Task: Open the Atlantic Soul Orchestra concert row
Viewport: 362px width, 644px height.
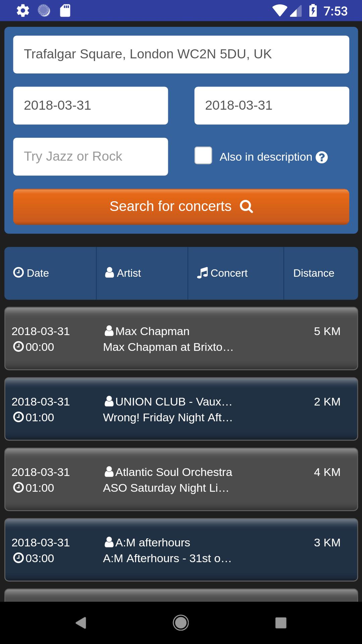Action: point(181,479)
